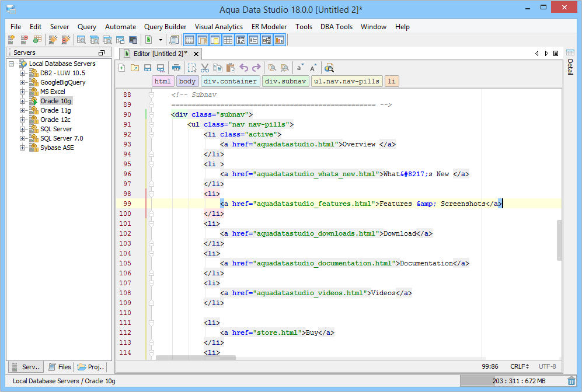Click the body breadcrumb tag

(x=187, y=81)
